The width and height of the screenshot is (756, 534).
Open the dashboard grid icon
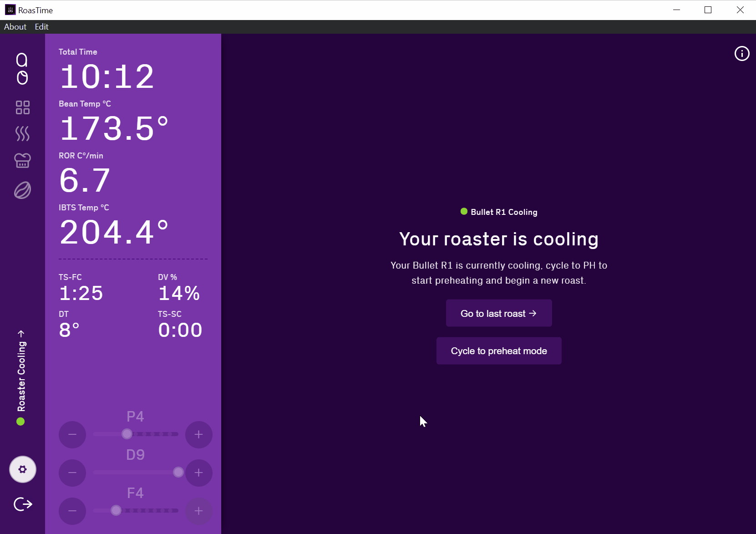22,107
